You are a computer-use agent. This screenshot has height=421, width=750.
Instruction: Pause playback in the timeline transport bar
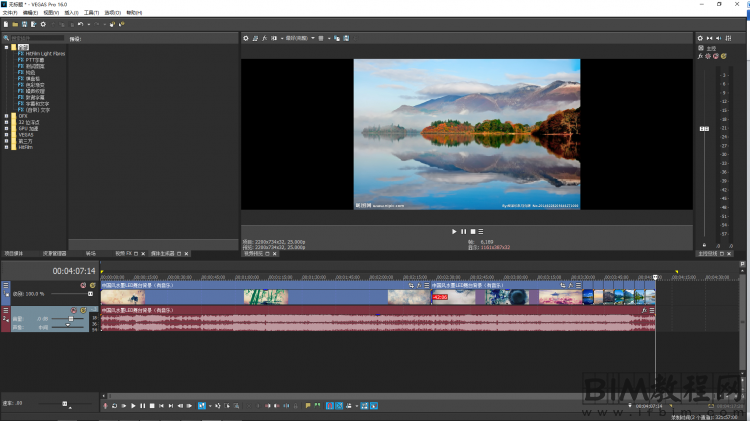[142, 406]
